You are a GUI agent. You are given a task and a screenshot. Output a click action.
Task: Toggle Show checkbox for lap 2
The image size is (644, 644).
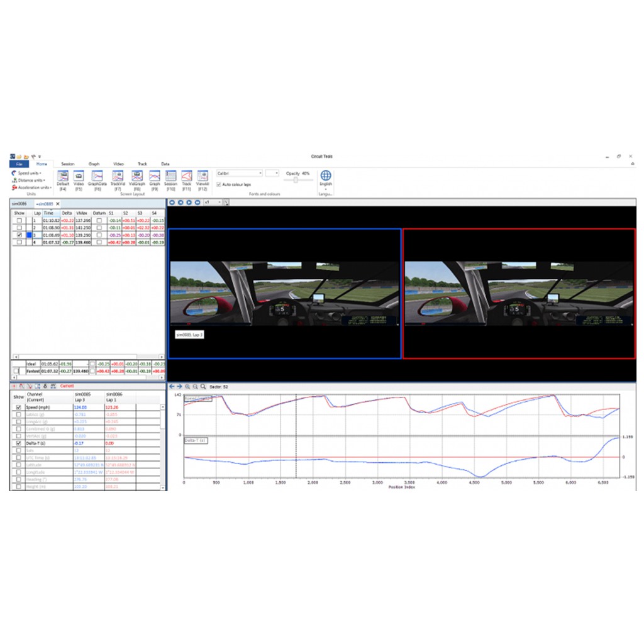[x=19, y=228]
